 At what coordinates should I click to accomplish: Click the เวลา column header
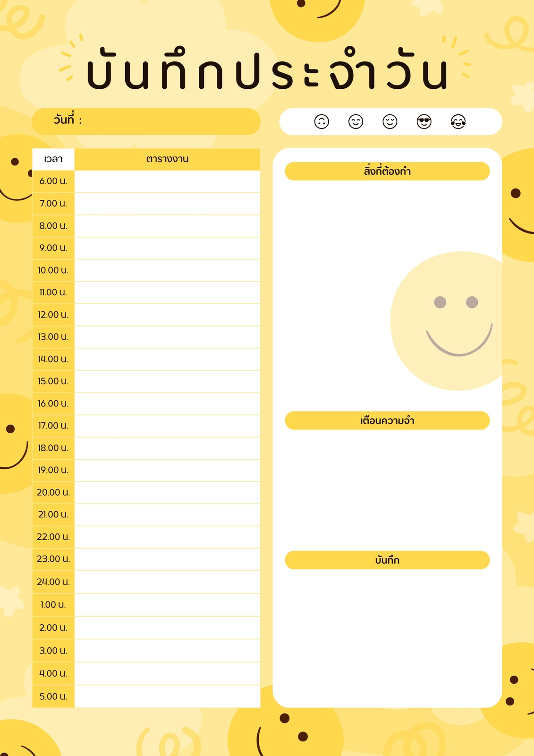53,159
